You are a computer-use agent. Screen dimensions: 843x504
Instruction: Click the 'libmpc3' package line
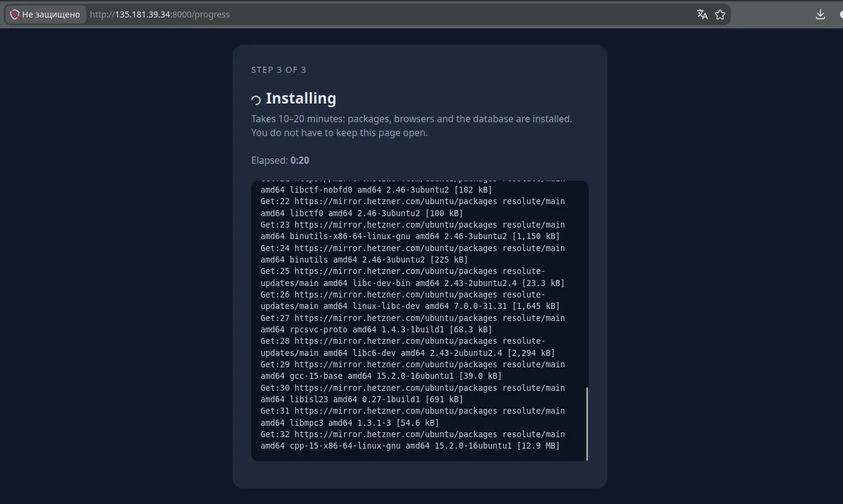point(349,423)
